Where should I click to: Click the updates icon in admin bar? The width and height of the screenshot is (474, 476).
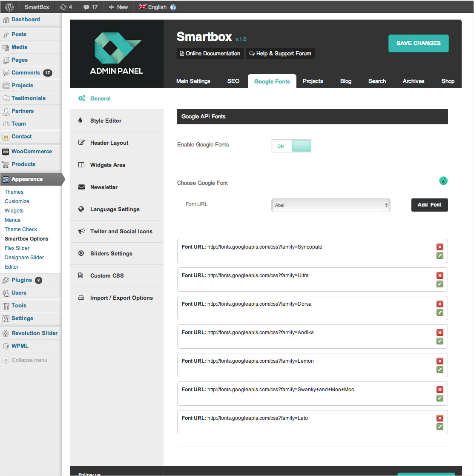click(66, 7)
